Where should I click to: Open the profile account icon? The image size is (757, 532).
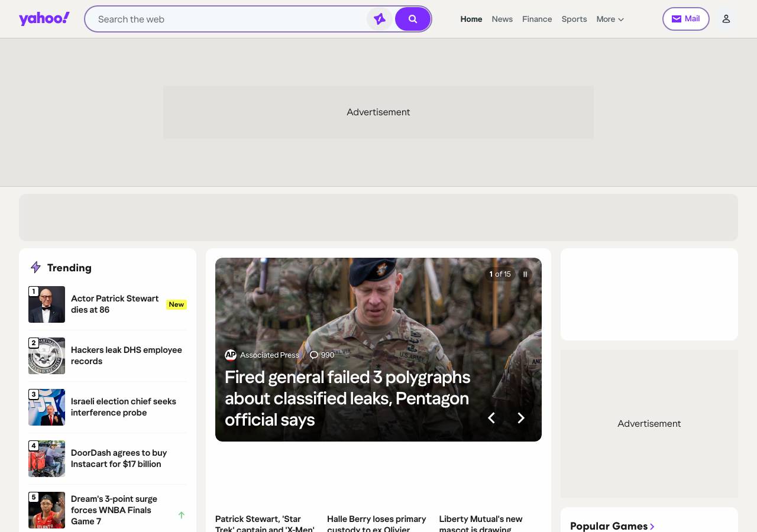tap(726, 19)
